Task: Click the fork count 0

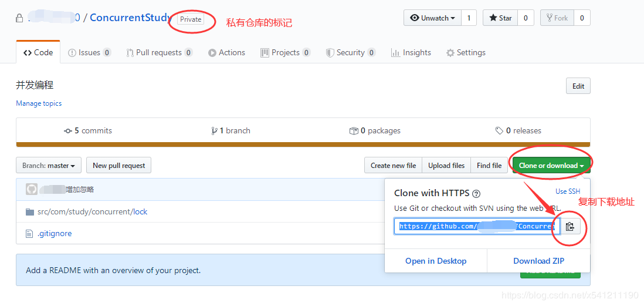Action: pos(582,18)
